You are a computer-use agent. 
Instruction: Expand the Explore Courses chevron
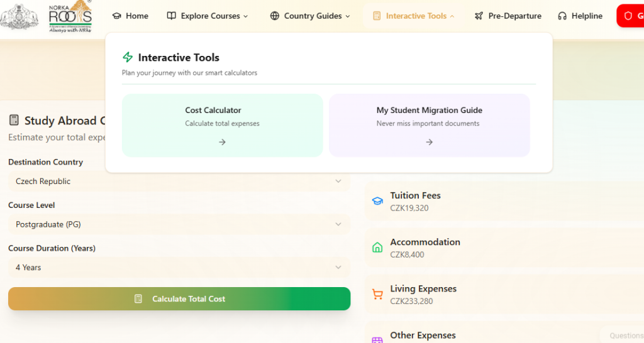(246, 16)
